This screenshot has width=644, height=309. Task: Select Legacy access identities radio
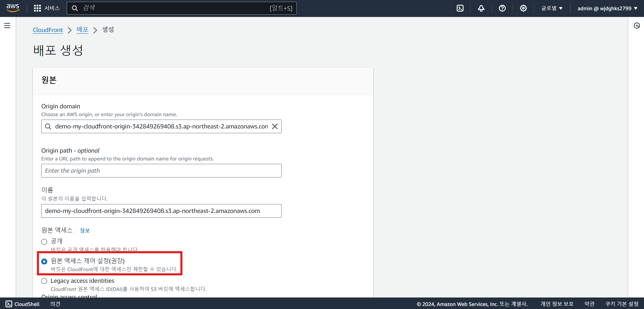(x=44, y=281)
